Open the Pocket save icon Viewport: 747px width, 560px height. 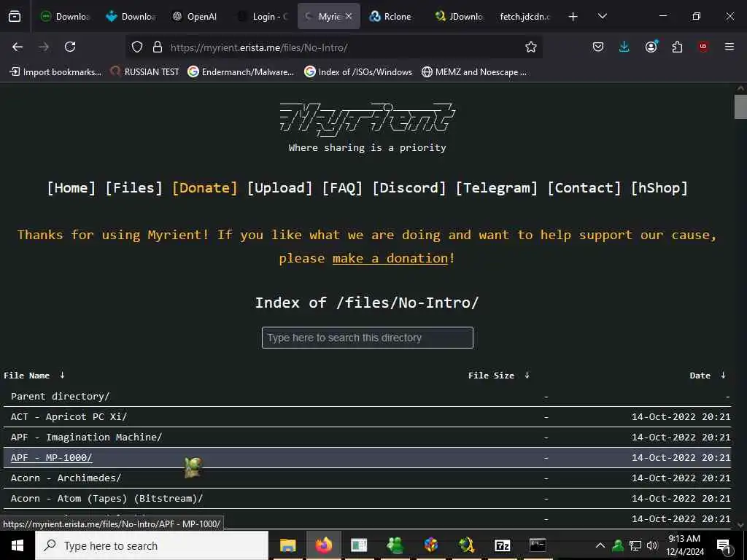coord(598,47)
